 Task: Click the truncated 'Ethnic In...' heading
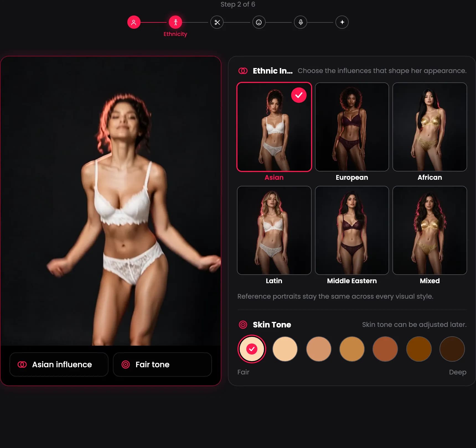click(x=273, y=71)
